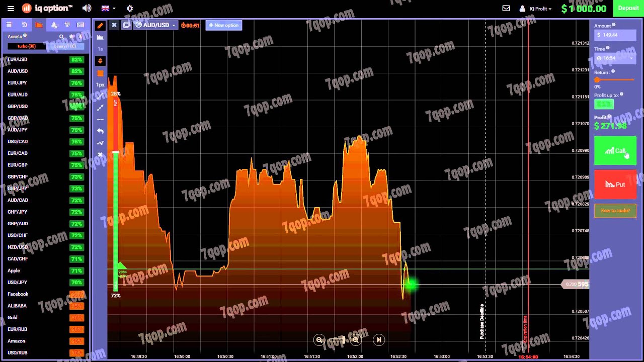
Task: Select USD/CAD asset row
Action: pyautogui.click(x=45, y=142)
